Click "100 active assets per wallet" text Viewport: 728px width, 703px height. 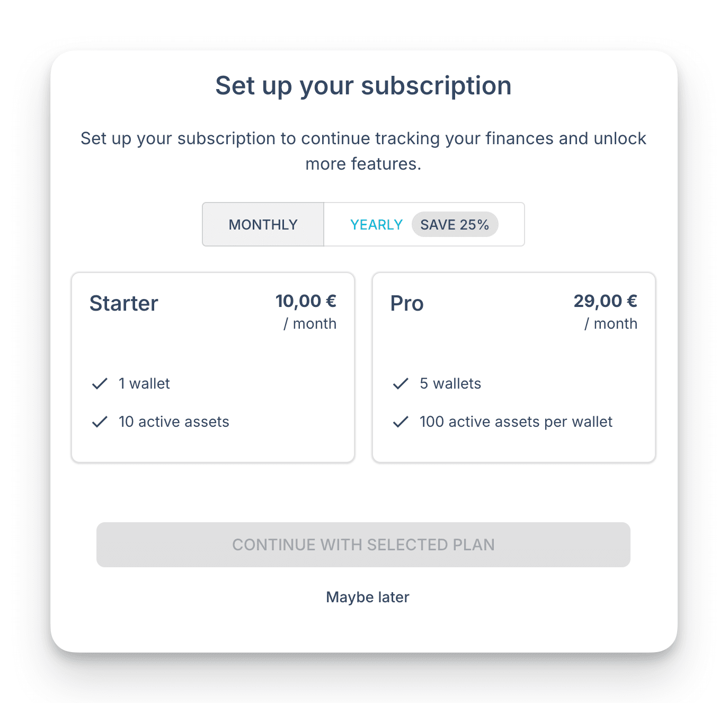point(516,422)
